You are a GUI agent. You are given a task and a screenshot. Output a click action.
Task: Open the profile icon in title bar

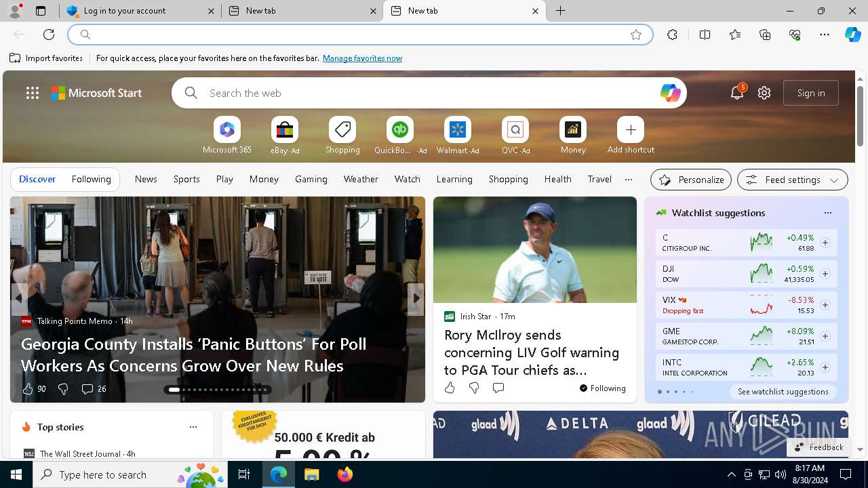15,11
